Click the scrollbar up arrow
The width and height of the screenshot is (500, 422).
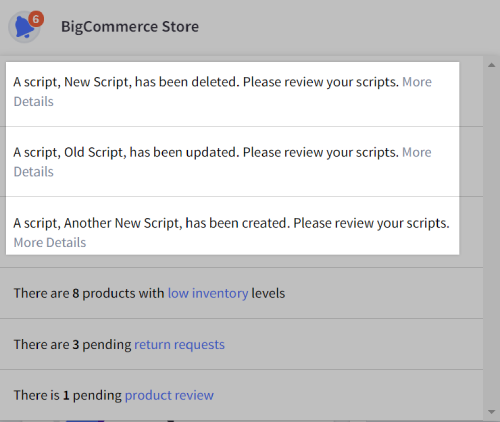(491, 65)
